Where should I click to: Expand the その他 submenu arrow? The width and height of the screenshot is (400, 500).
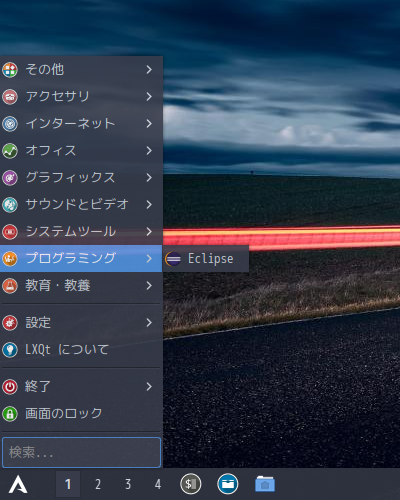pyautogui.click(x=149, y=69)
